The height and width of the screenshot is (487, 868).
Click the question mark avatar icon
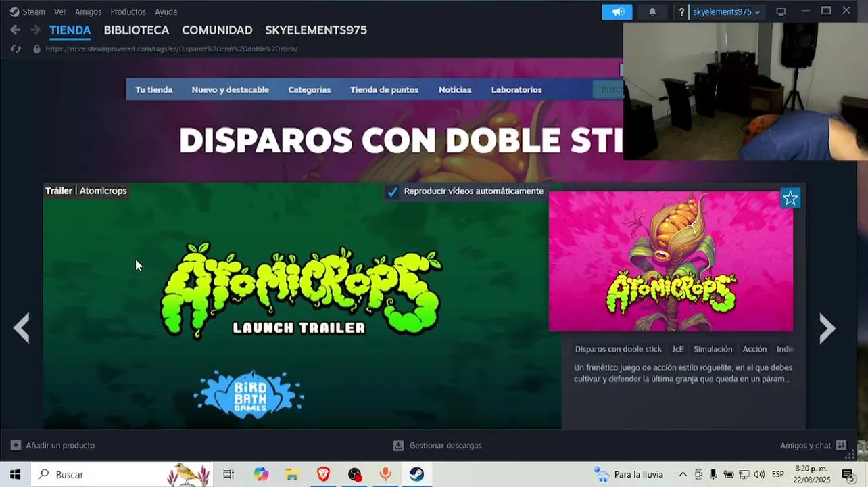[682, 11]
